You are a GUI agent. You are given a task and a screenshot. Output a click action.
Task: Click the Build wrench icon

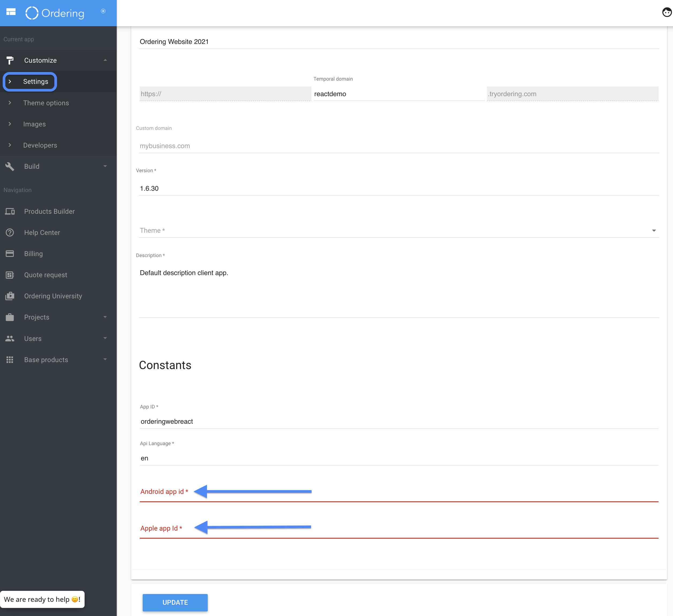(x=10, y=166)
